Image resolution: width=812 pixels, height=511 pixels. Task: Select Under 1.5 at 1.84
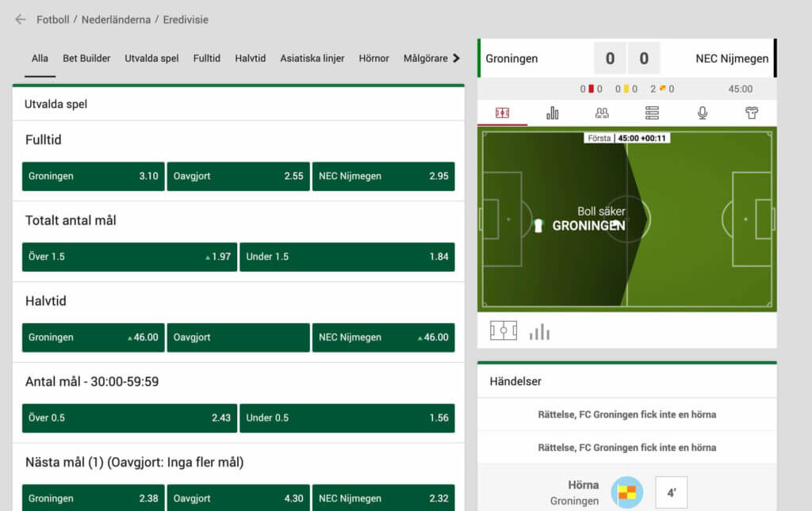point(347,257)
